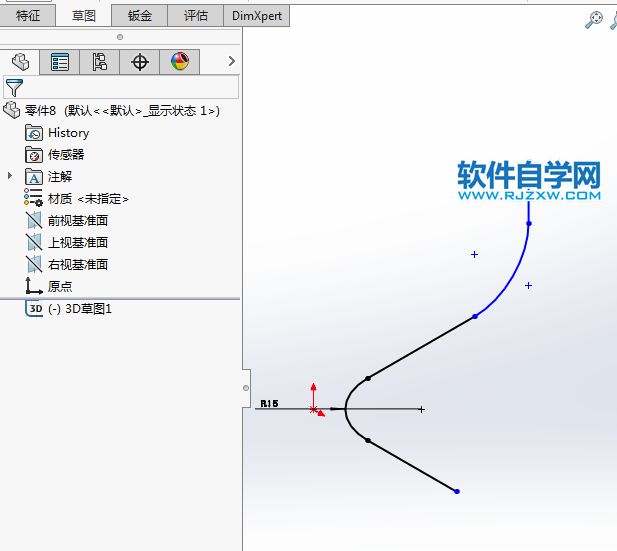The image size is (617, 551).
Task: Open the ConfigurationManager panel icon
Action: point(100,62)
